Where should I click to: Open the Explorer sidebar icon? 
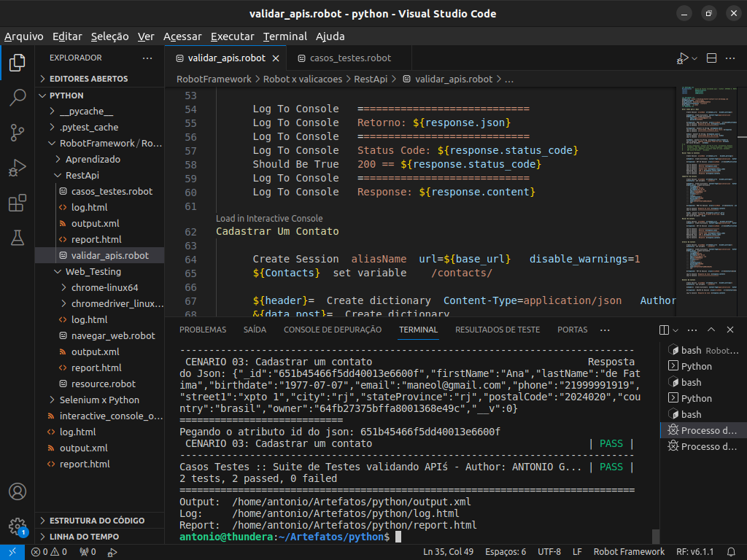tap(16, 63)
